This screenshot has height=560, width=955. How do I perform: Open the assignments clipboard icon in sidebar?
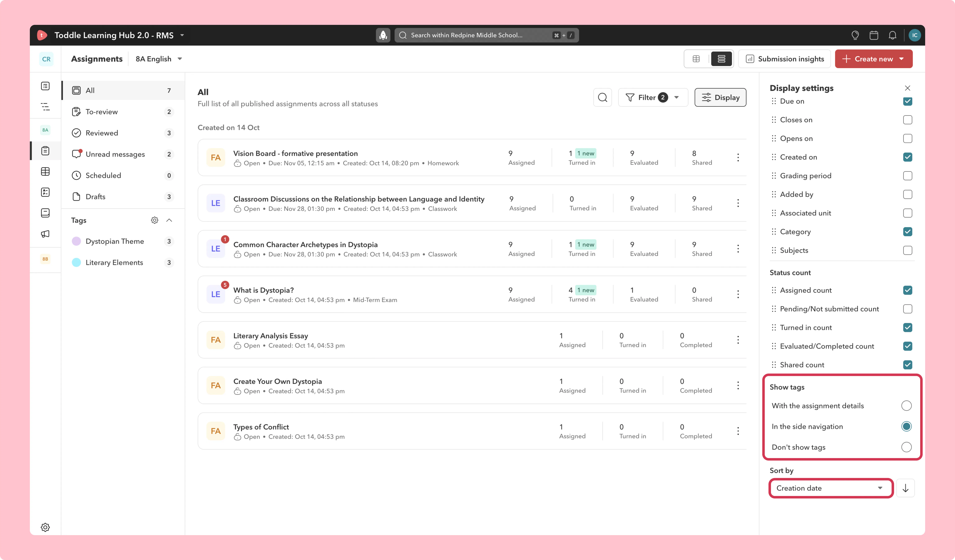point(45,151)
